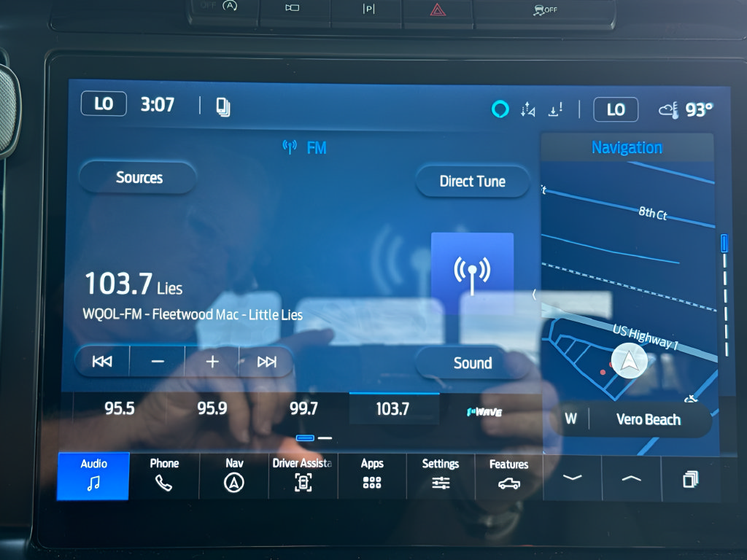Viewport: 747px width, 560px height.
Task: Open the Navigation panel header
Action: (x=627, y=147)
